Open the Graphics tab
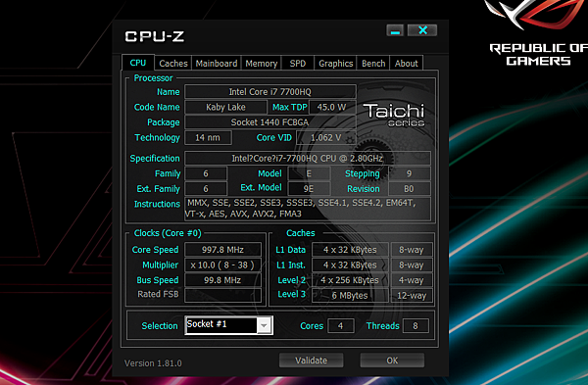 tap(335, 64)
